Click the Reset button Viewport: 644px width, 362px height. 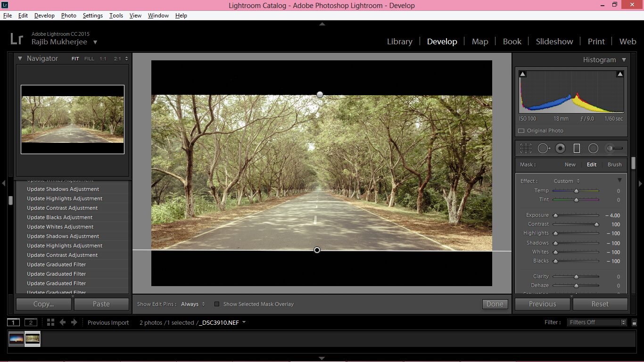600,304
